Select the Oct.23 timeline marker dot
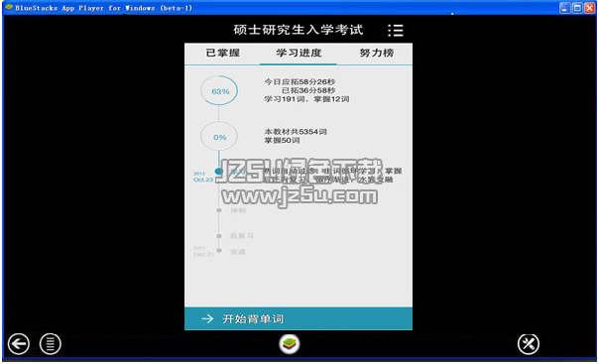Screen dimensions: 599x364 click(x=218, y=172)
